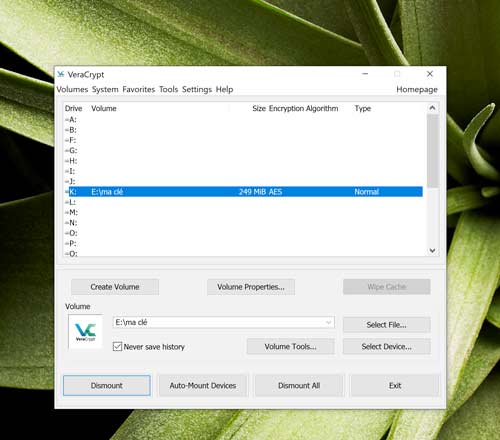Open the Settings menu

197,89
